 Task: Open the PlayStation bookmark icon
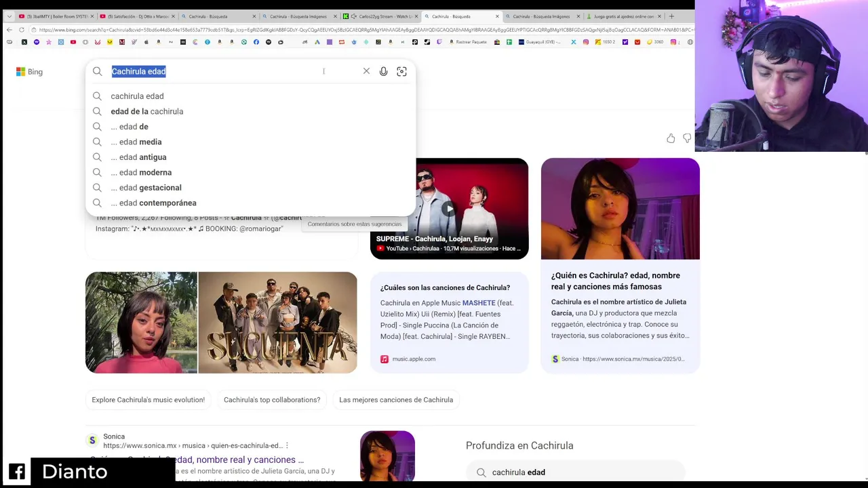click(x=415, y=42)
